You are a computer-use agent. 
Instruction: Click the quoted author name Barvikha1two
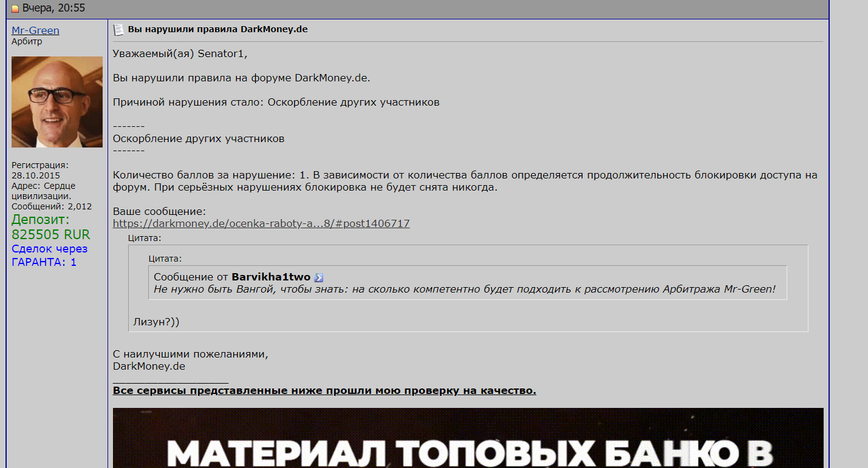(271, 277)
